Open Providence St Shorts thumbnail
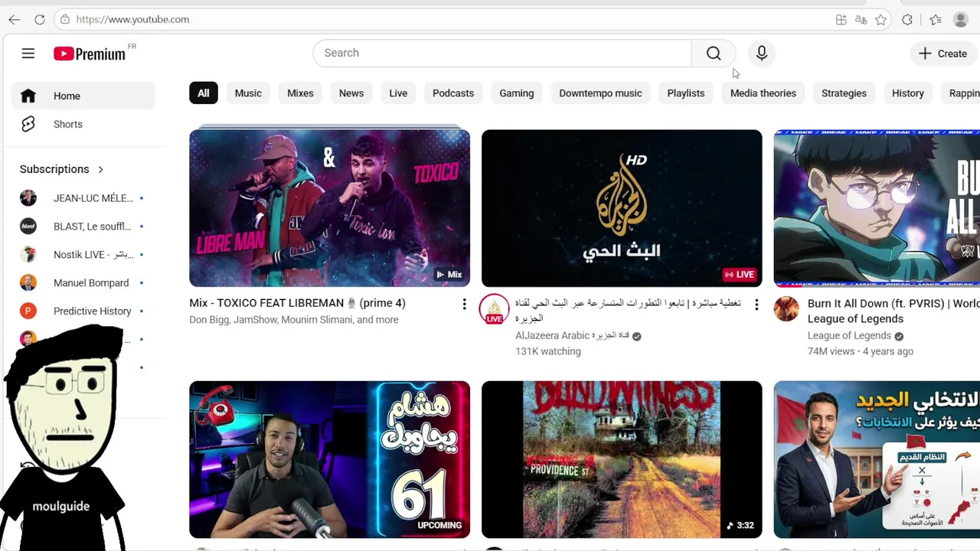 pyautogui.click(x=622, y=459)
